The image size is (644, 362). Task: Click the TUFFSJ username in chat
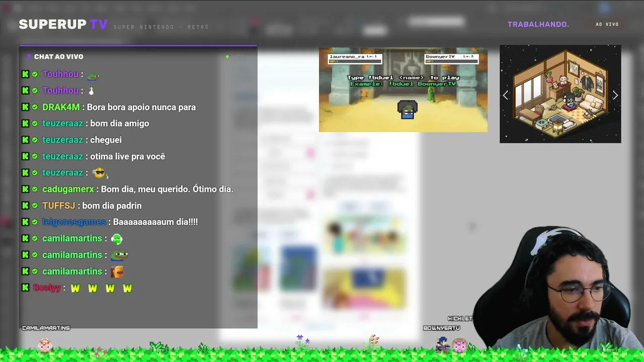59,206
